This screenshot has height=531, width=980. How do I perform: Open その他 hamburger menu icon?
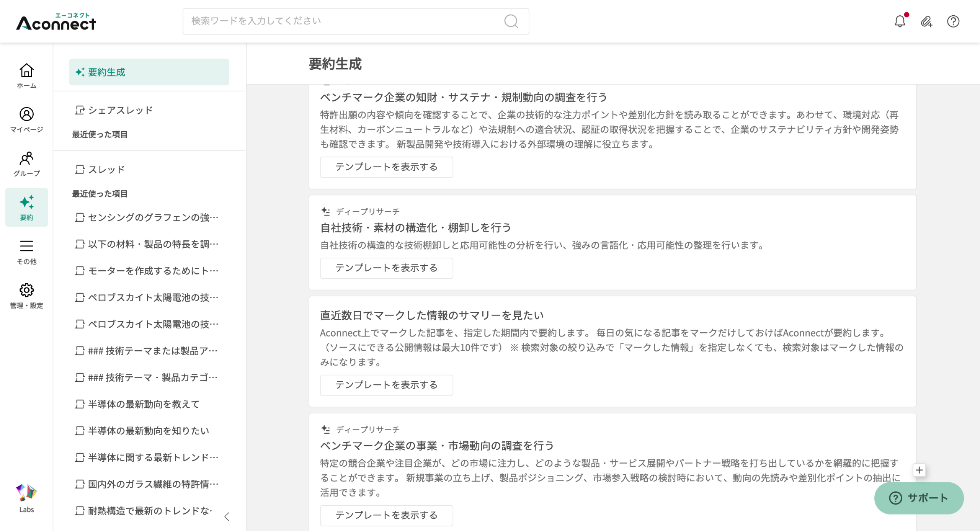point(26,252)
